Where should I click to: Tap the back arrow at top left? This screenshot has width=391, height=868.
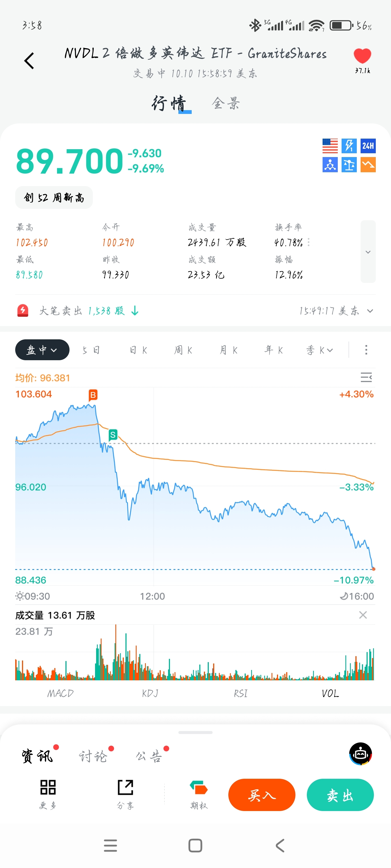click(x=29, y=61)
